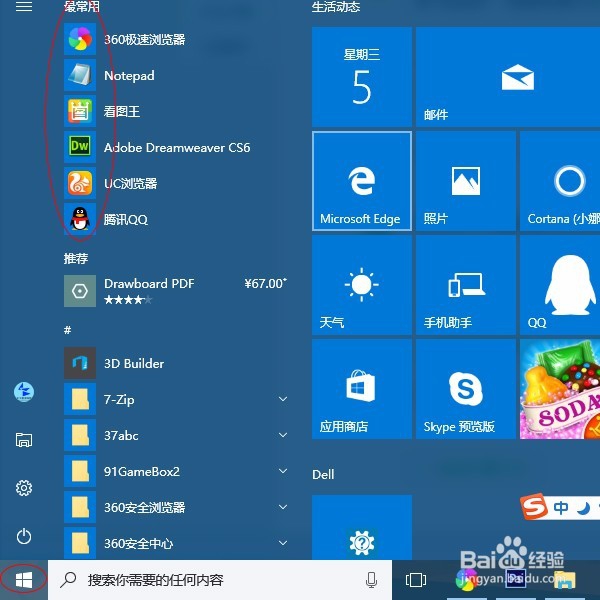
Task: Open the 天气 weather tile
Action: 362,285
